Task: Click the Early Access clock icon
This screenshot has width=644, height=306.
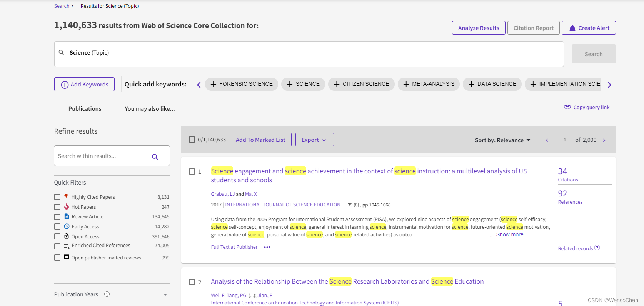Action: (67, 226)
